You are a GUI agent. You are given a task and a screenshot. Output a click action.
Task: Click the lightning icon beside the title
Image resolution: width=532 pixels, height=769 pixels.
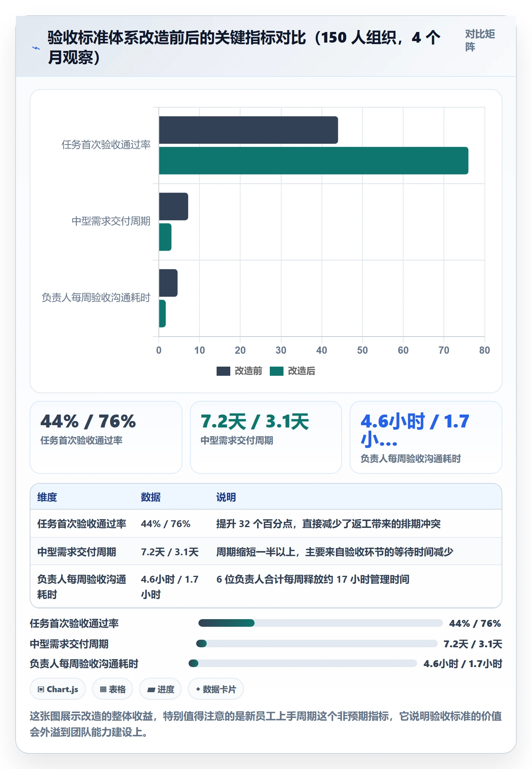[36, 48]
